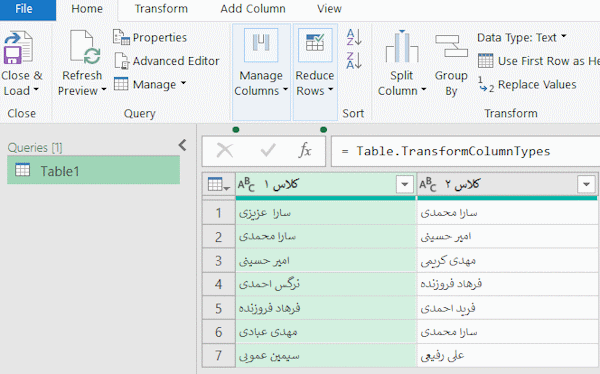Click the Refresh Preview icon
This screenshot has height=374, width=600.
point(85,47)
